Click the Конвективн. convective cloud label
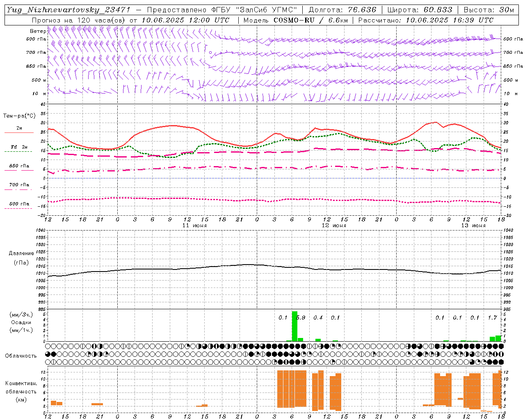Viewport: 525px width, 420px height. (x=21, y=383)
